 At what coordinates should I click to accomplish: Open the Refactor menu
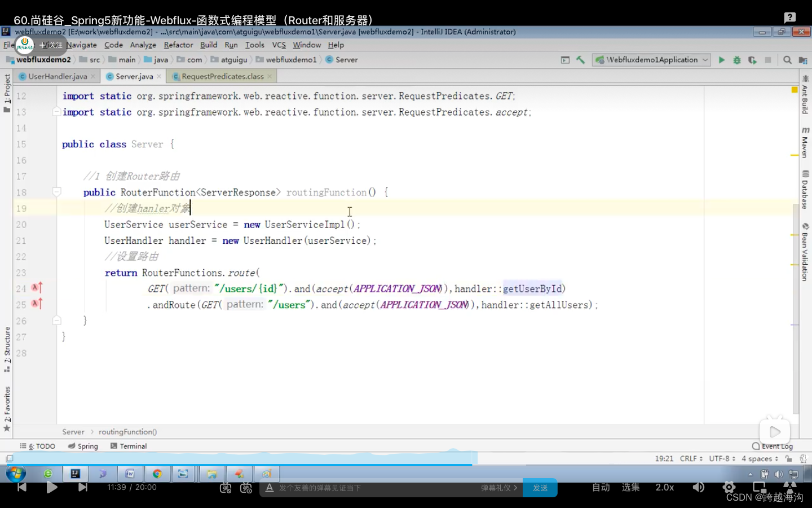pyautogui.click(x=178, y=45)
